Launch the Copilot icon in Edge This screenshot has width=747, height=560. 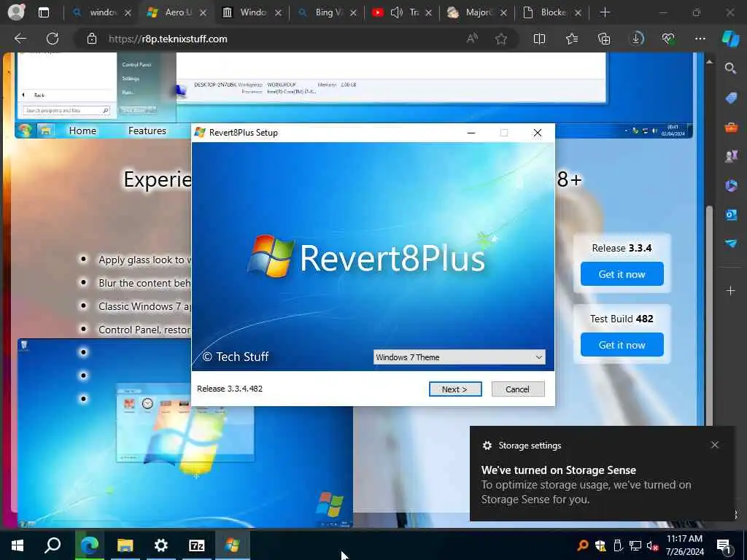730,39
